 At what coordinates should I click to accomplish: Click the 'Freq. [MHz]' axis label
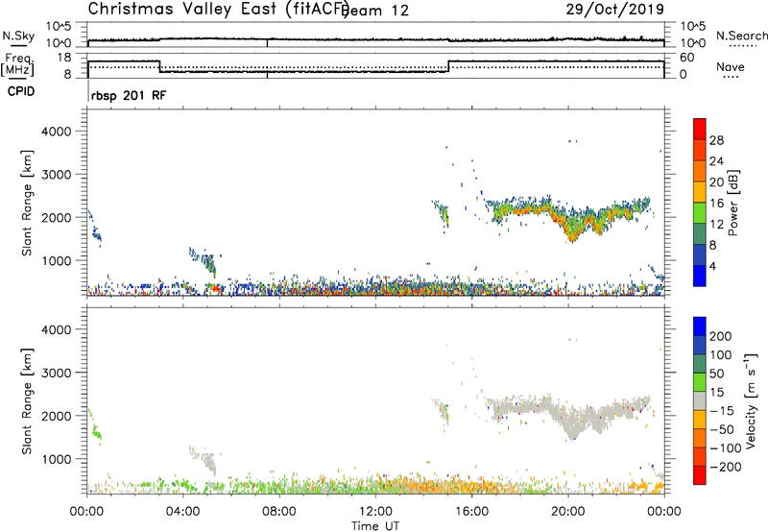coord(17,64)
